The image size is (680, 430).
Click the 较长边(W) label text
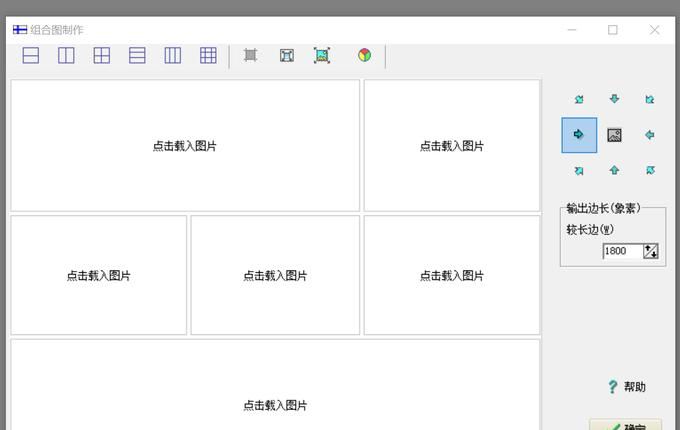590,229
